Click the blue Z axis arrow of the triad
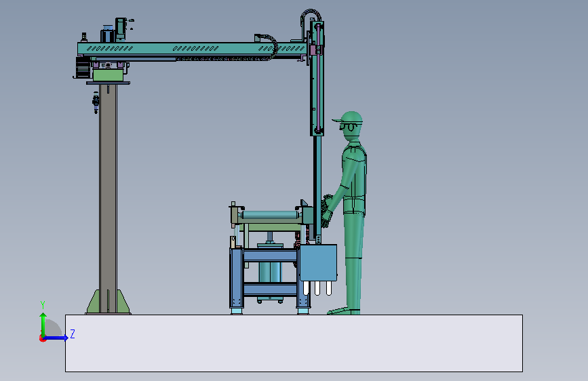Screen dimensions: 588x381 tap(56, 338)
